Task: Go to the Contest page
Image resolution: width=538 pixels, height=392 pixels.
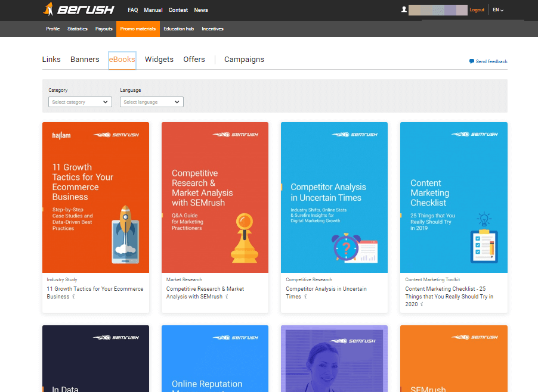Action: pos(178,10)
